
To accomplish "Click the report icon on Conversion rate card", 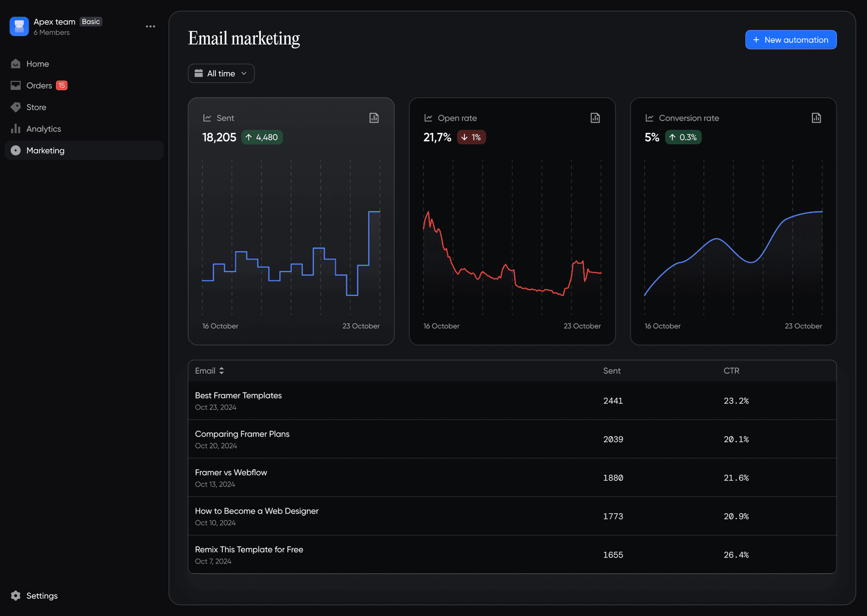I will (x=816, y=118).
